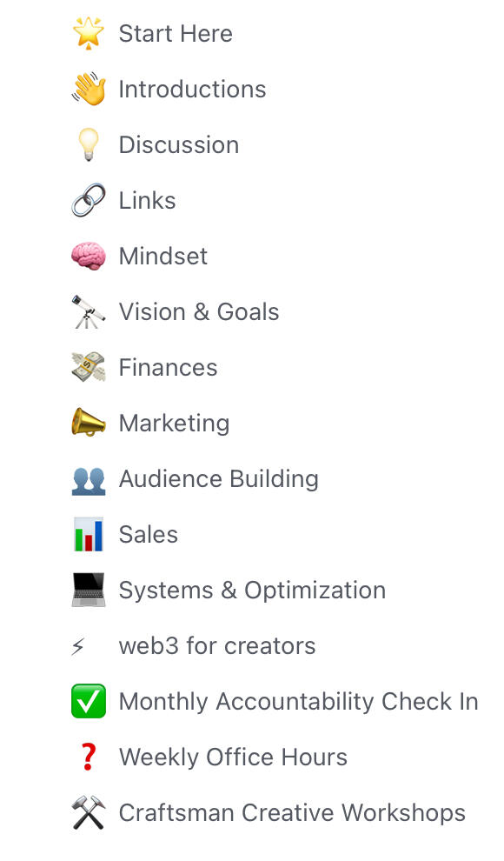Screen dimensions: 504x861
Task: Click the green checkmark Accountability icon
Action: (x=89, y=701)
